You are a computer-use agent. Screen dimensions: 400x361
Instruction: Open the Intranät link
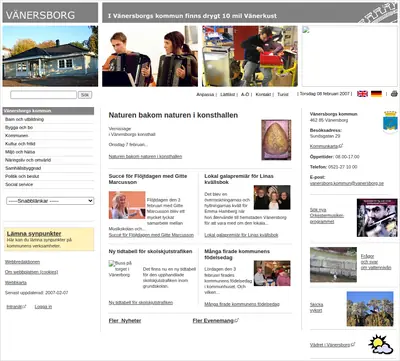click(x=16, y=306)
